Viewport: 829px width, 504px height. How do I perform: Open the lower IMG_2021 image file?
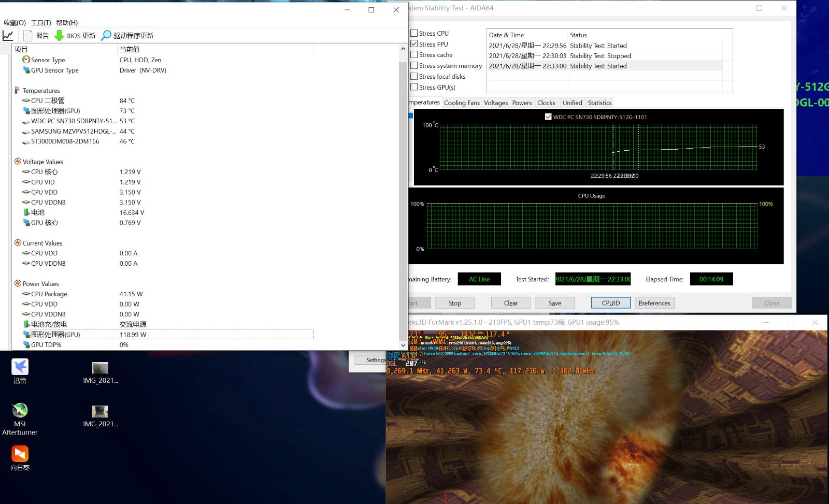click(x=100, y=416)
